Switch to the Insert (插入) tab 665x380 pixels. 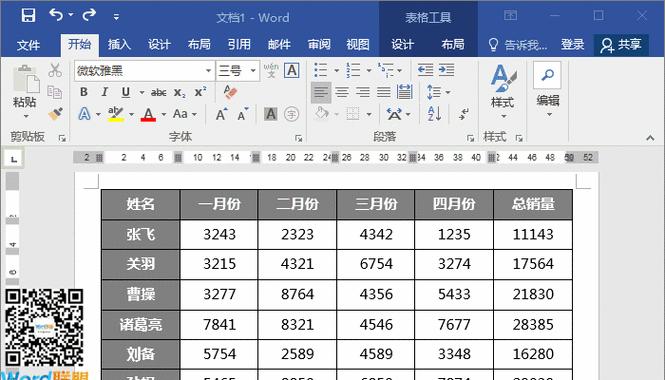tap(119, 45)
